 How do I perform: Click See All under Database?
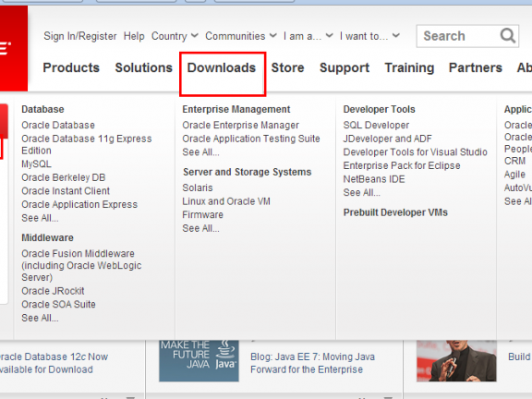pyautogui.click(x=40, y=218)
